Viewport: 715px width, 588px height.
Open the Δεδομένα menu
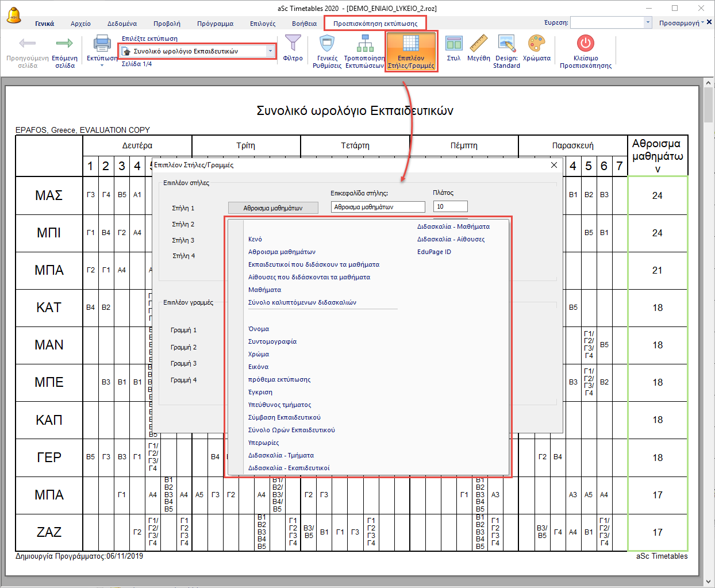coord(122,24)
